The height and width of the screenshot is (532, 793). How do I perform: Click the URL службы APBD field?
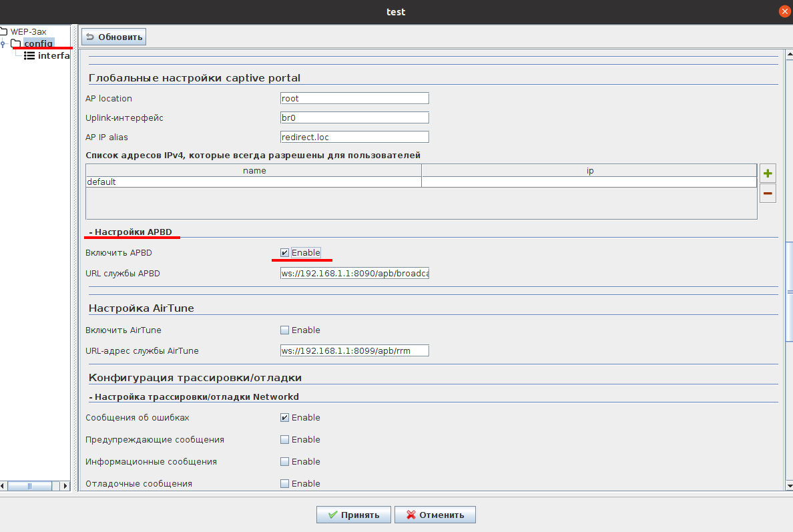[x=354, y=274]
